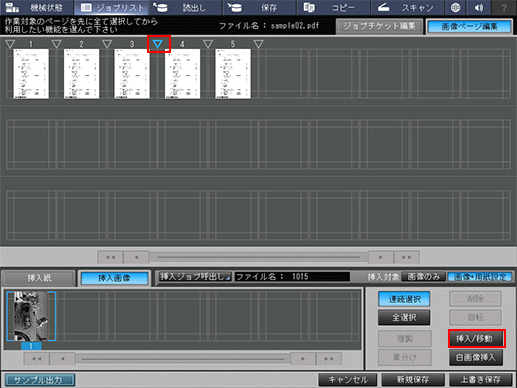
Task: Select 画像ページ編集 image page editing
Action: (x=469, y=26)
